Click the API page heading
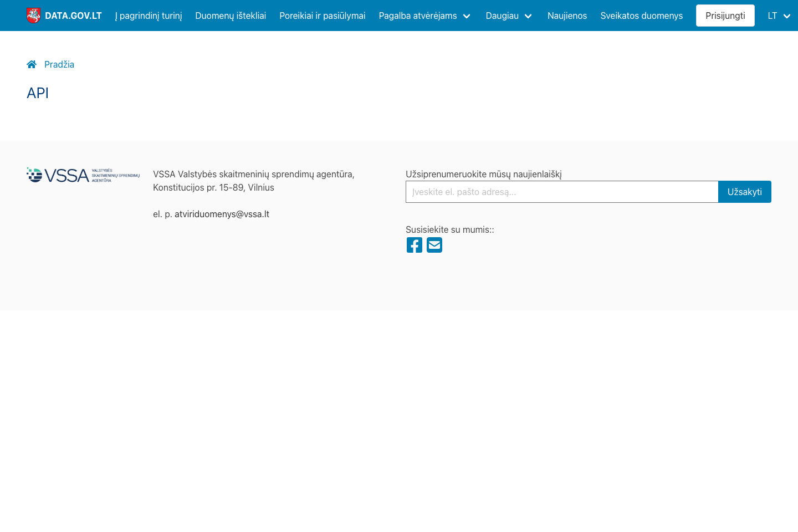The image size is (798, 532). point(37,93)
